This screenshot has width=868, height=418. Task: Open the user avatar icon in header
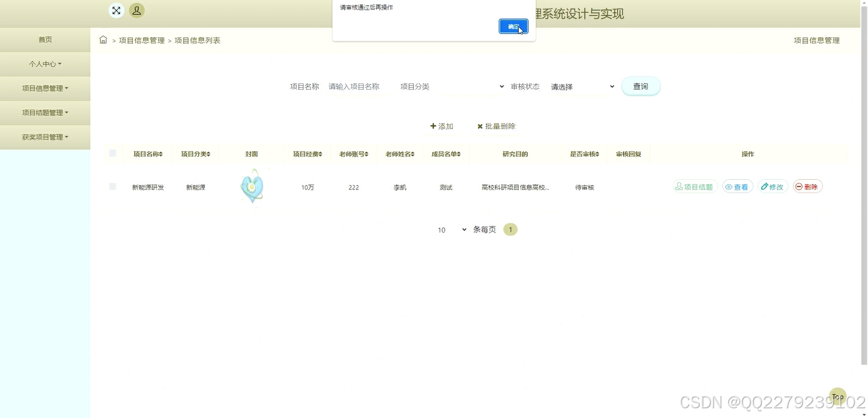137,10
